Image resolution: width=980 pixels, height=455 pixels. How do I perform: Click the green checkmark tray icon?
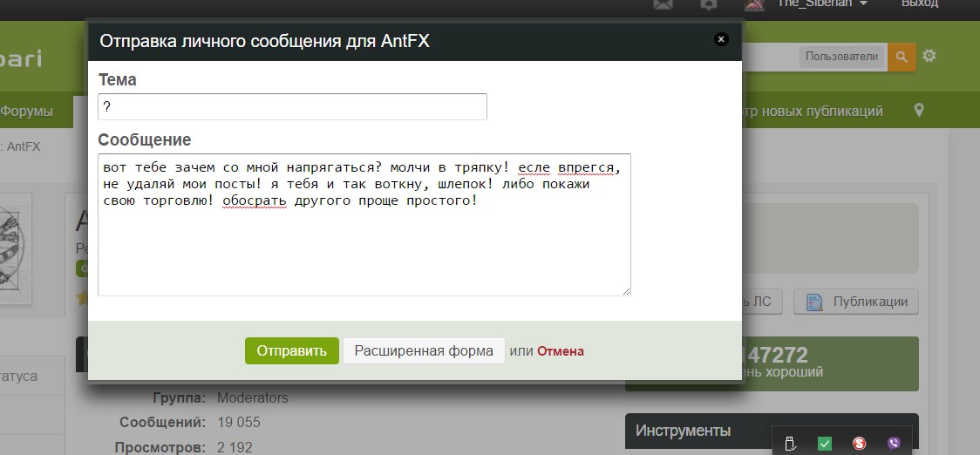coord(825,443)
